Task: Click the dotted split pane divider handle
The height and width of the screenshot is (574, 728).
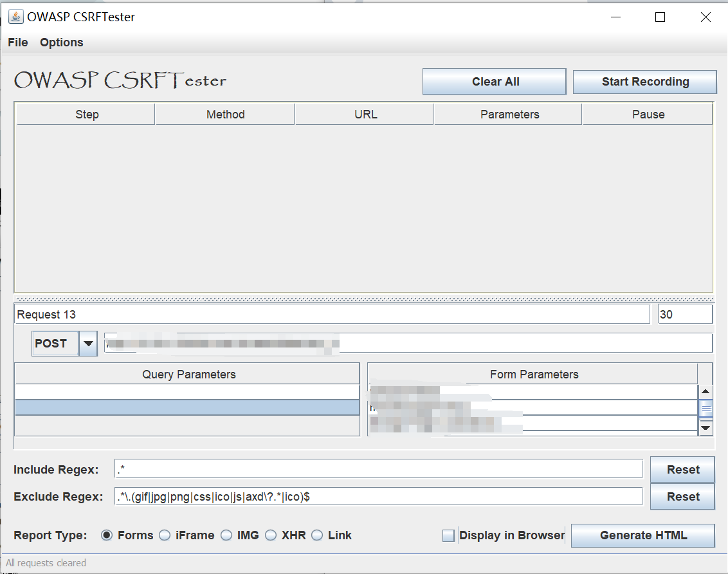Action: 364,299
